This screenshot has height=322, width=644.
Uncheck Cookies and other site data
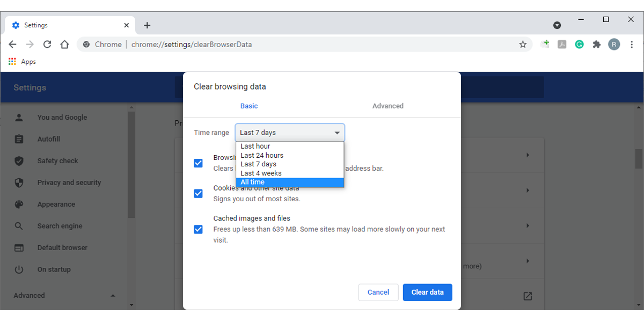click(199, 193)
